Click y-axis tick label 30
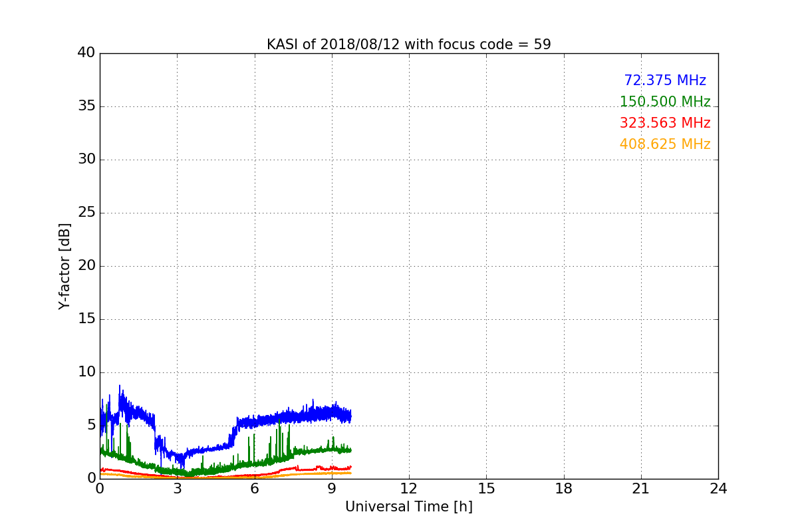The width and height of the screenshot is (798, 532). tap(86, 160)
